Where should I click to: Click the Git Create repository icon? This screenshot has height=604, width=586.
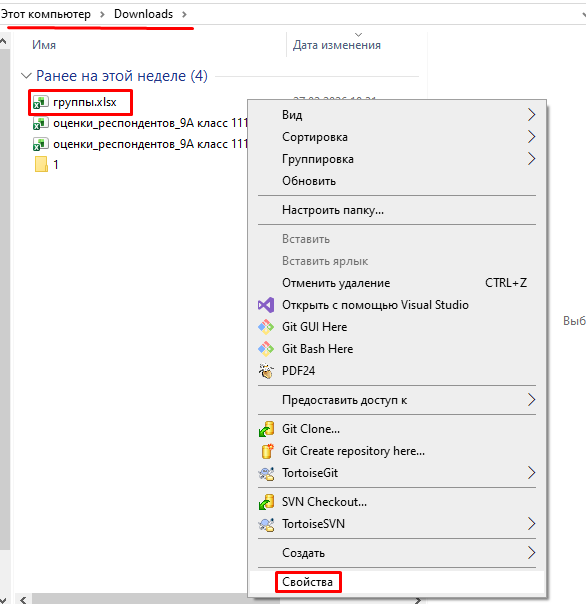coord(267,451)
